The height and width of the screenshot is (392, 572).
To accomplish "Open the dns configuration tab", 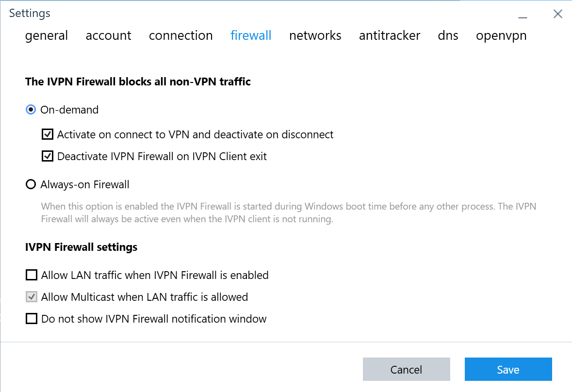I will pos(448,35).
